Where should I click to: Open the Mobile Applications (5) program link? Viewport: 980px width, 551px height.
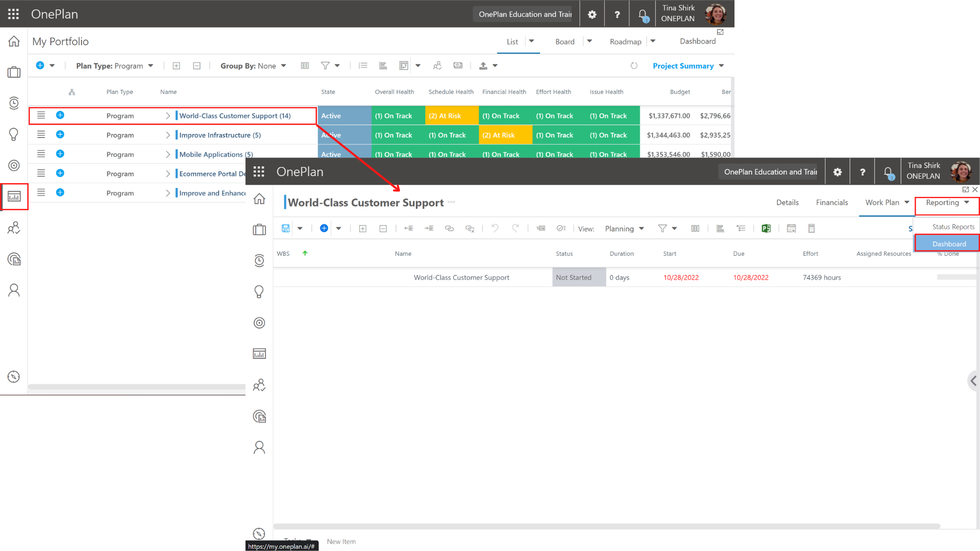pos(216,155)
